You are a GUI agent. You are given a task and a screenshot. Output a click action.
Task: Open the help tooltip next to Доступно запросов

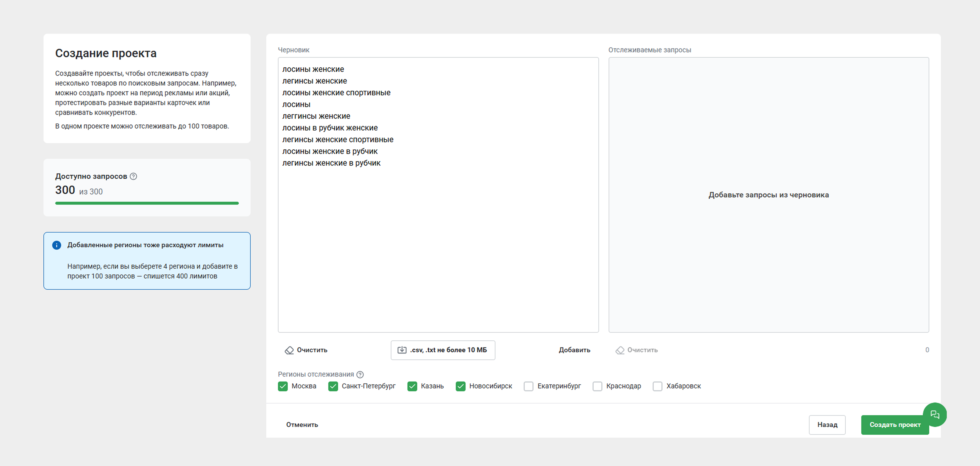[x=133, y=176]
